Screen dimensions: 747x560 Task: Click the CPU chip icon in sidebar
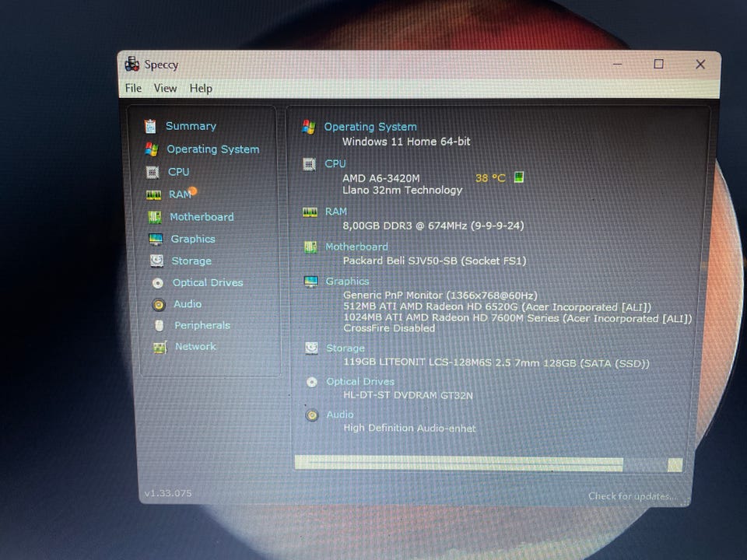[153, 172]
